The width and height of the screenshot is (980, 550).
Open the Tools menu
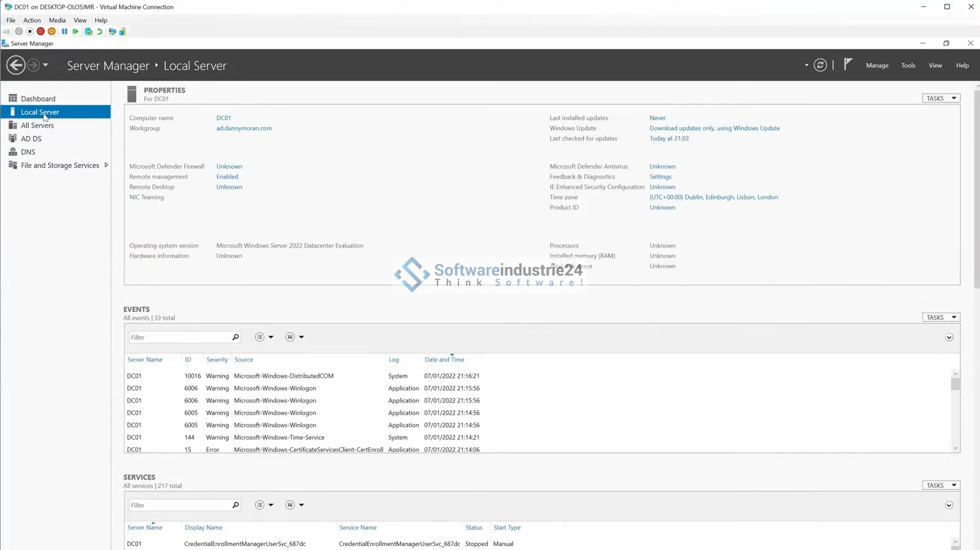tap(908, 65)
